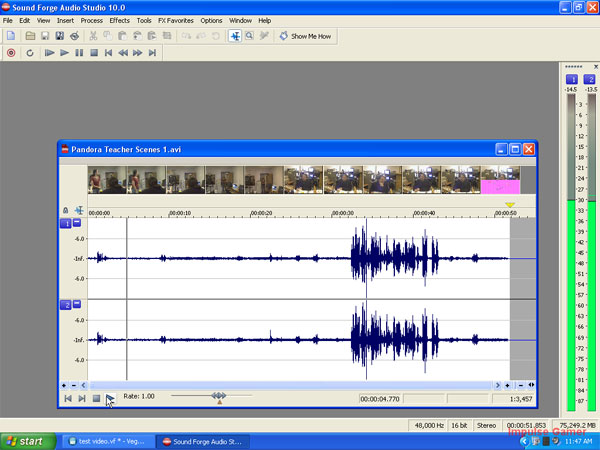Click Go to Start in the main transport toolbar
The image size is (600, 450).
point(108,53)
